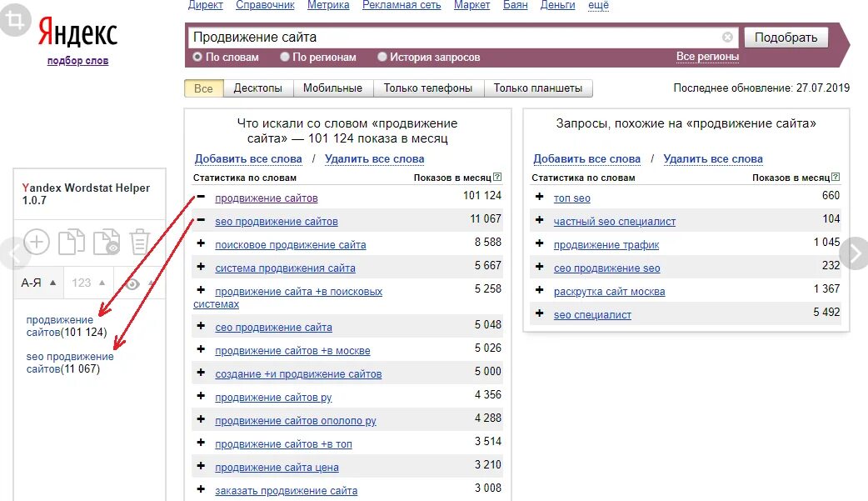Open the 'Рекламная сеть' top menu link

[402, 5]
